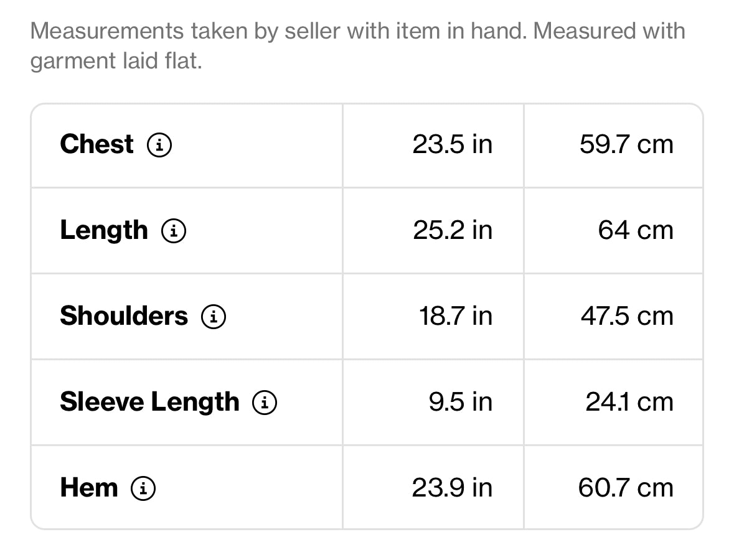Click the 59.7 cm chest value
The width and height of the screenshot is (734, 560).
[626, 144]
